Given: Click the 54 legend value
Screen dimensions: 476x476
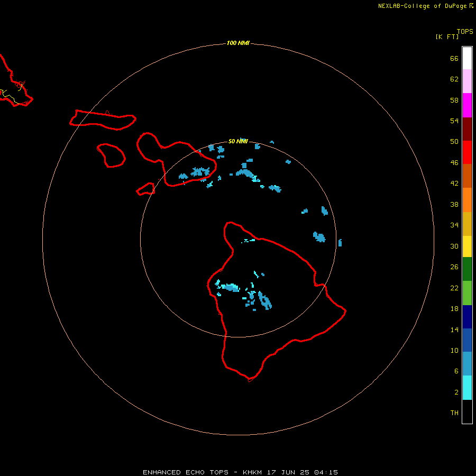Looking at the screenshot, I should coord(454,121).
